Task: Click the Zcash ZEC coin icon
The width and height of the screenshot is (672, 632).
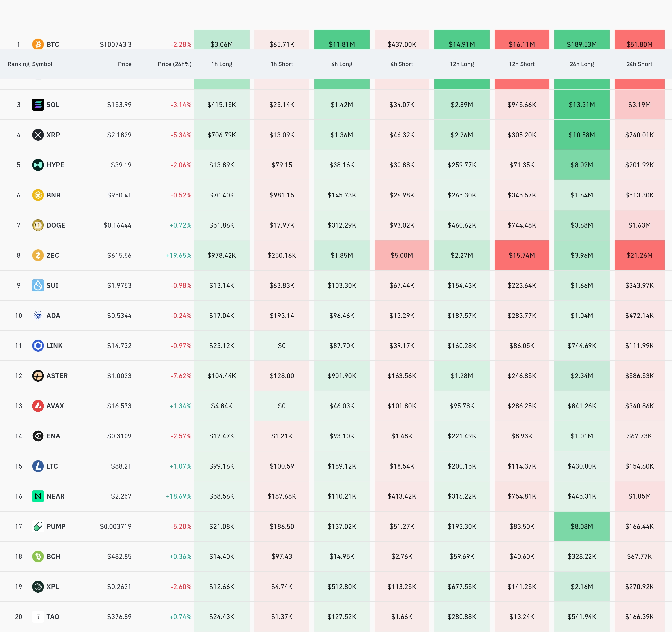Action: click(38, 255)
